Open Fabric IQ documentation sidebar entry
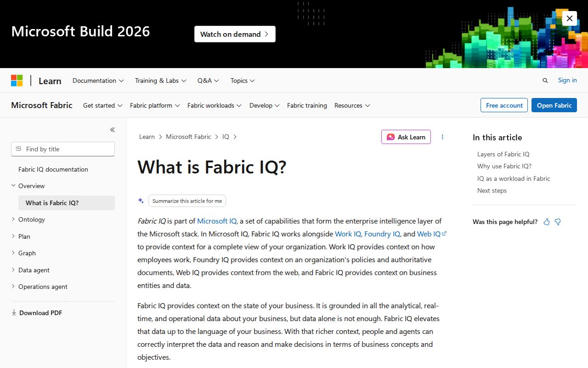Viewport: 588px width, 368px height. [x=53, y=169]
